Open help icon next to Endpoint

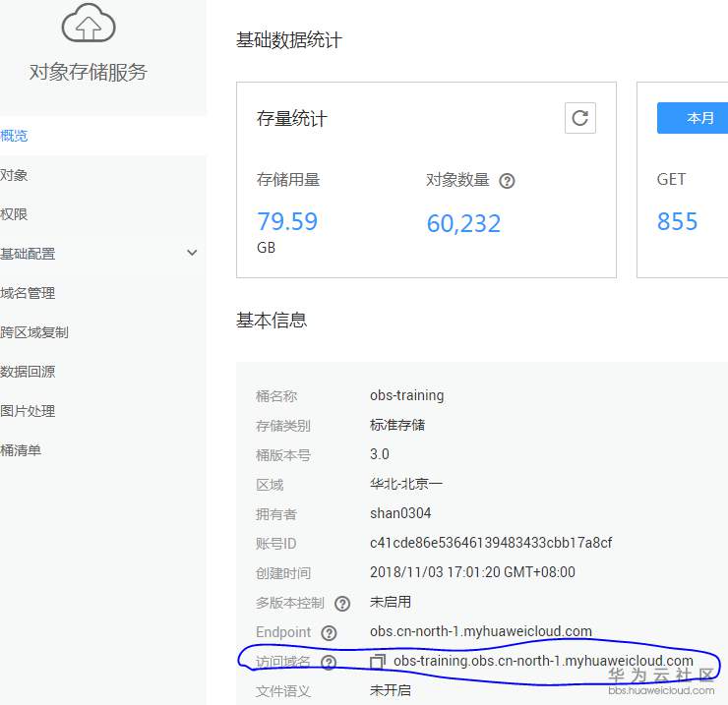329,633
